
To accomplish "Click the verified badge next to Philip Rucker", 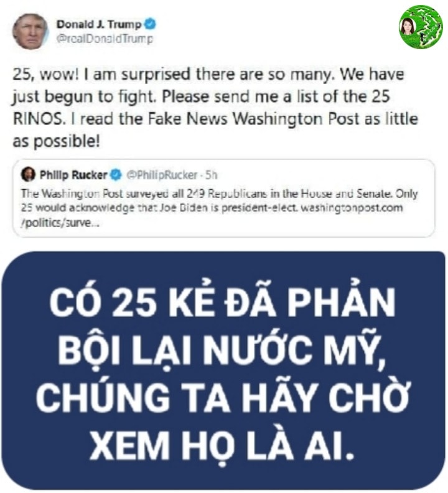I will coord(116,175).
